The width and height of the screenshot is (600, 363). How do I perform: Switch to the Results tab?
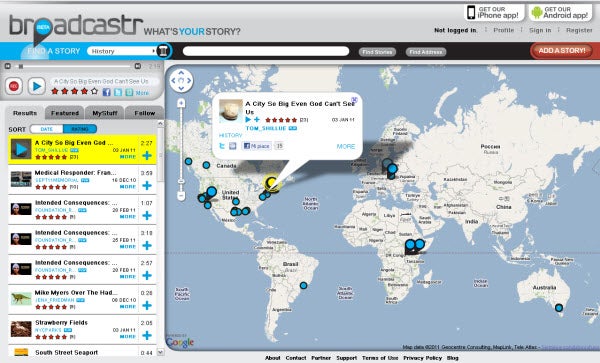25,113
